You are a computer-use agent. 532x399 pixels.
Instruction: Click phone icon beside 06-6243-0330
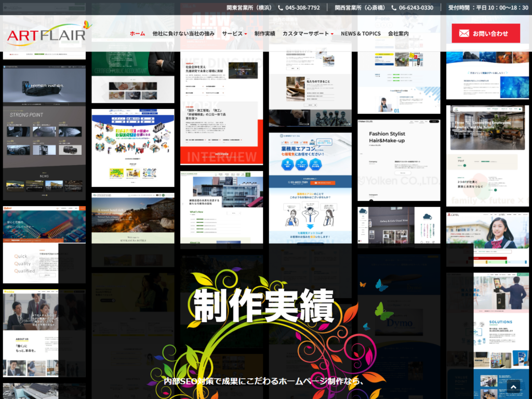(394, 8)
